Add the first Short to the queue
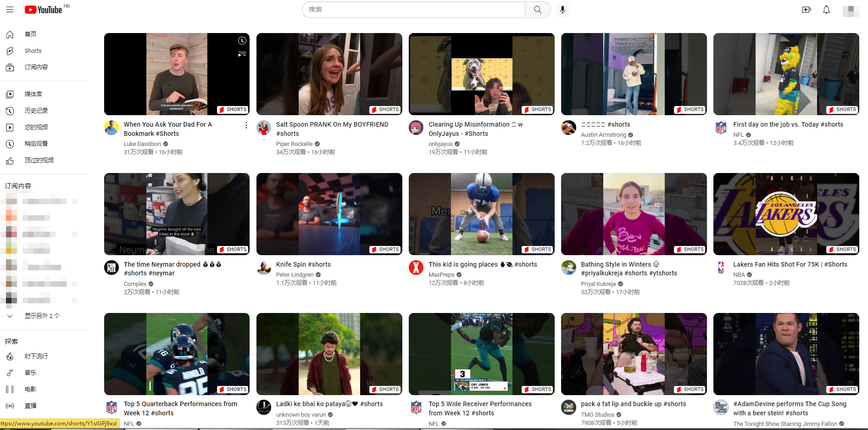 [x=242, y=54]
